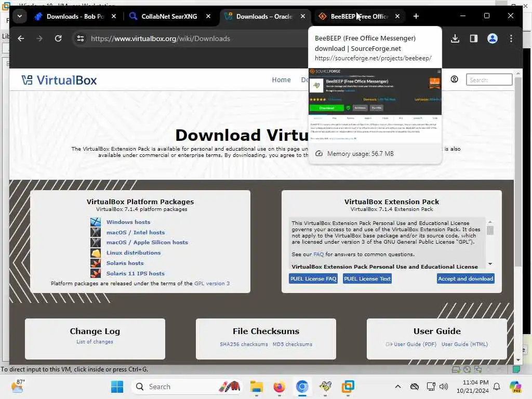Open the VirtualBox account user icon
The image size is (532, 399).
coord(454,79)
